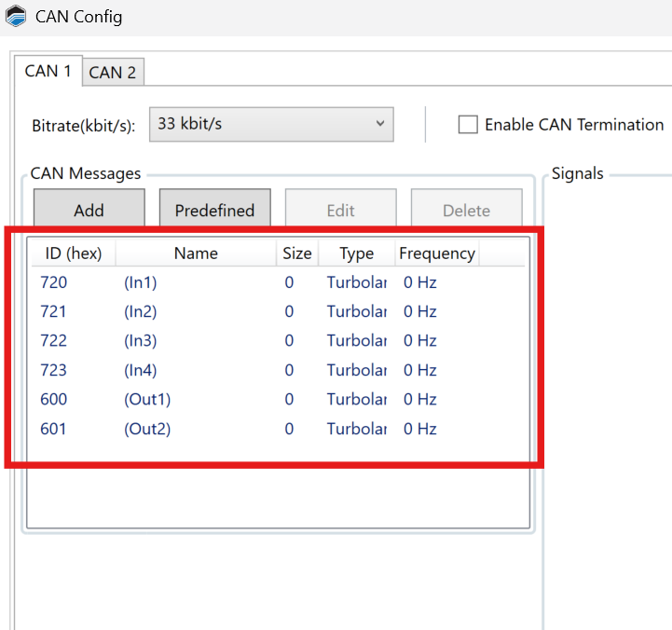Enable CAN Termination checkbox
Screen dimensions: 672x630
tap(468, 125)
